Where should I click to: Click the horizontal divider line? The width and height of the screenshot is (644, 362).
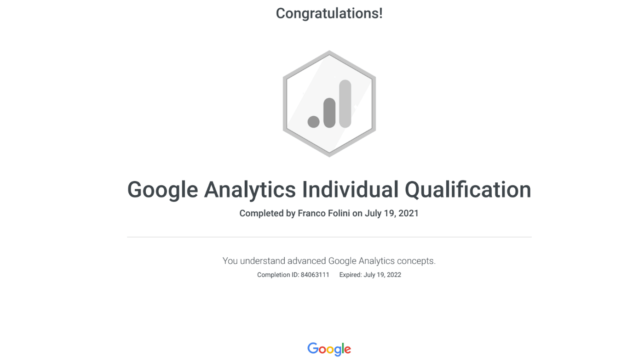pos(329,237)
